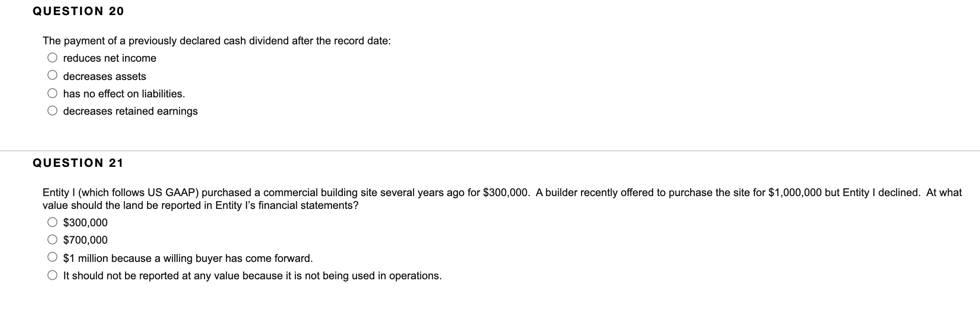The image size is (980, 309).
Task: Click the 'decreases retained earnings' label text
Action: click(x=130, y=111)
